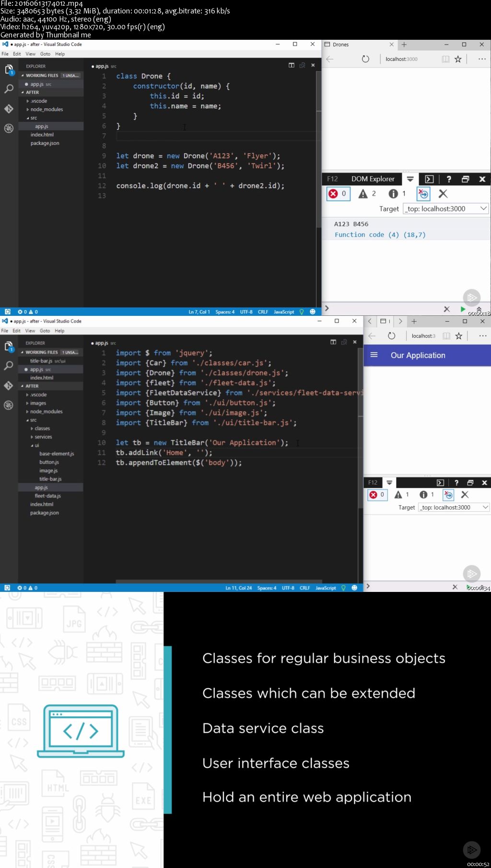Open Git view in TitleBar imports VS Code window
Image resolution: width=491 pixels, height=868 pixels.
(x=9, y=385)
